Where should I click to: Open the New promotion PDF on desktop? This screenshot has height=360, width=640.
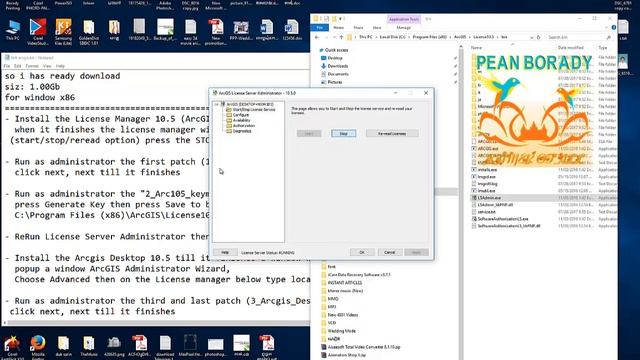216,31
